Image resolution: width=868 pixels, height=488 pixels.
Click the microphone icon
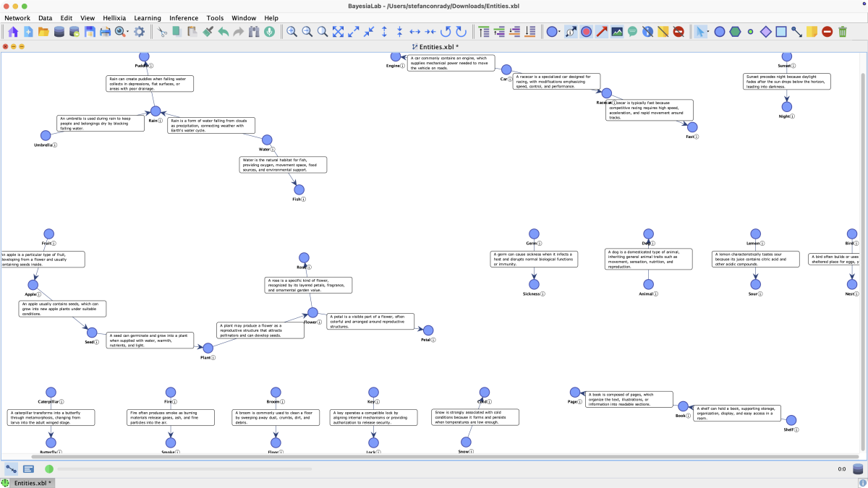pyautogui.click(x=269, y=32)
